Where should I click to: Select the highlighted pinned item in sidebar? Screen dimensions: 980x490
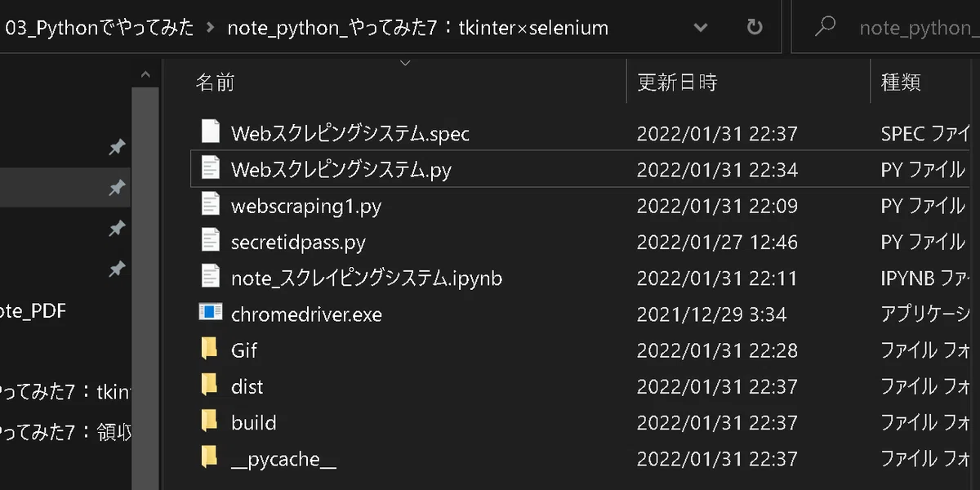click(x=65, y=188)
